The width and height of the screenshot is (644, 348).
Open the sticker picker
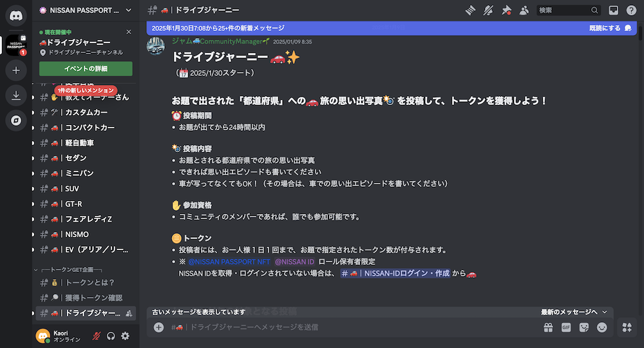(584, 327)
